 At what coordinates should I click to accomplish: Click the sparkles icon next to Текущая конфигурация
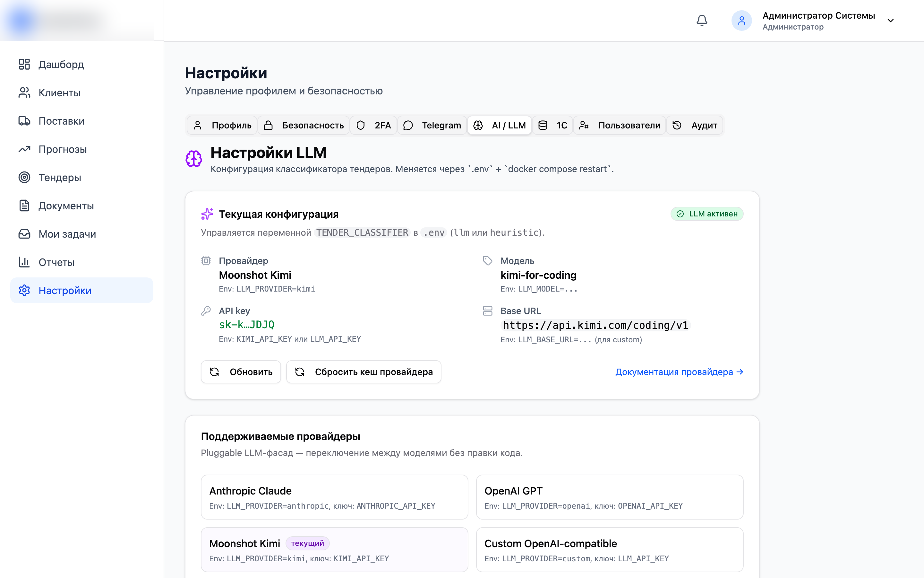[207, 214]
